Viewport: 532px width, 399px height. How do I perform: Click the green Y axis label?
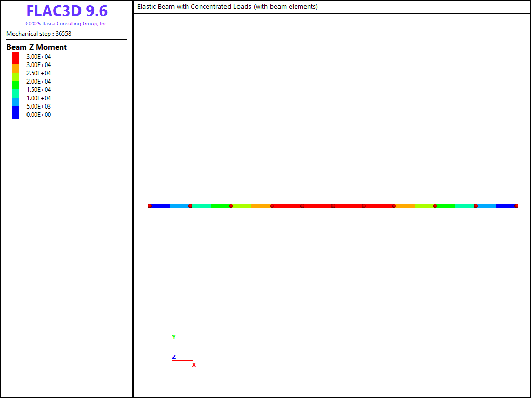[x=174, y=337]
